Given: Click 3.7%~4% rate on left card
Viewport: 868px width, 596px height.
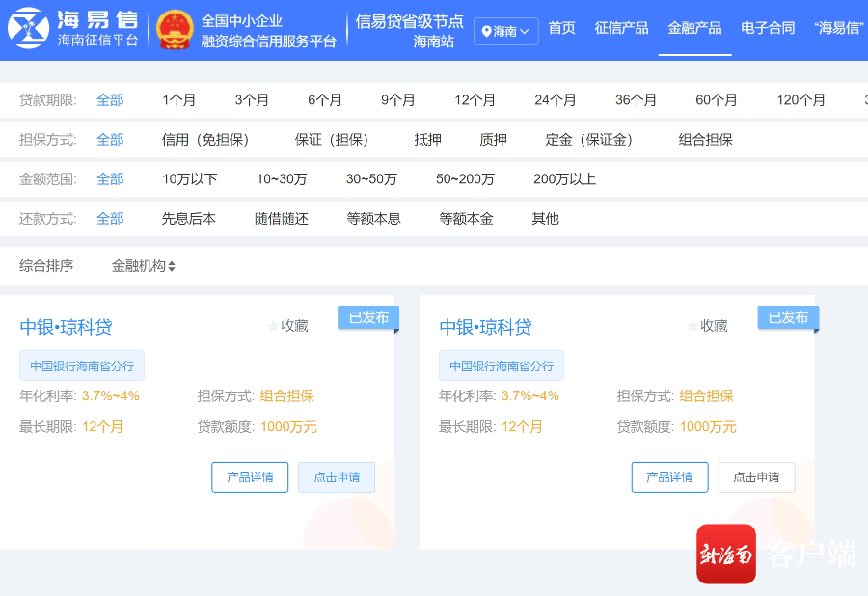Looking at the screenshot, I should coord(111,396).
